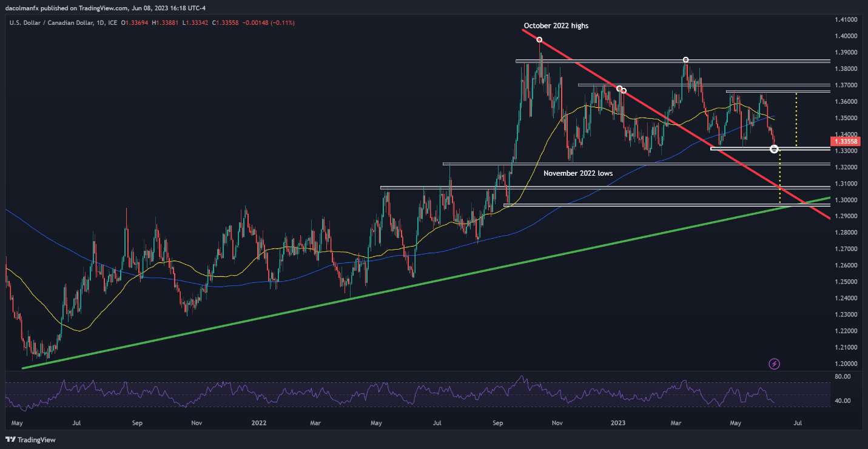Click the 'October 2022 highs' annotation
The width and height of the screenshot is (868, 449).
coord(556,26)
